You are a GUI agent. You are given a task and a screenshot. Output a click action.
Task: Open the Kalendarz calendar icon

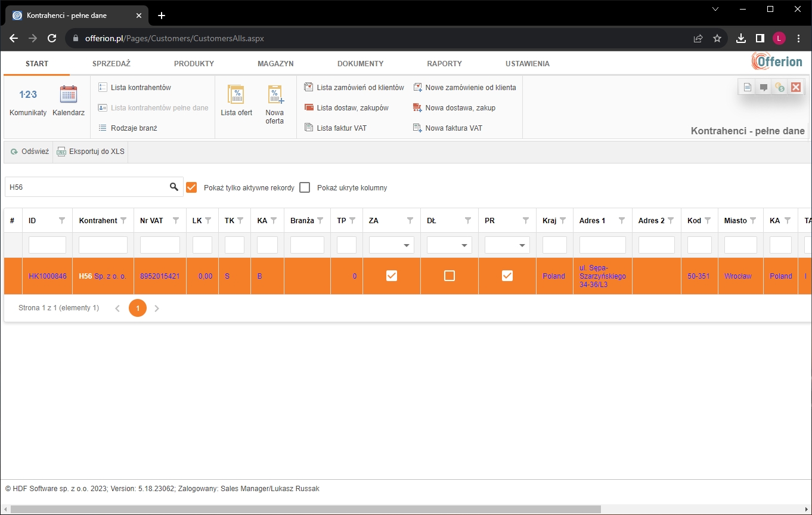pos(68,94)
